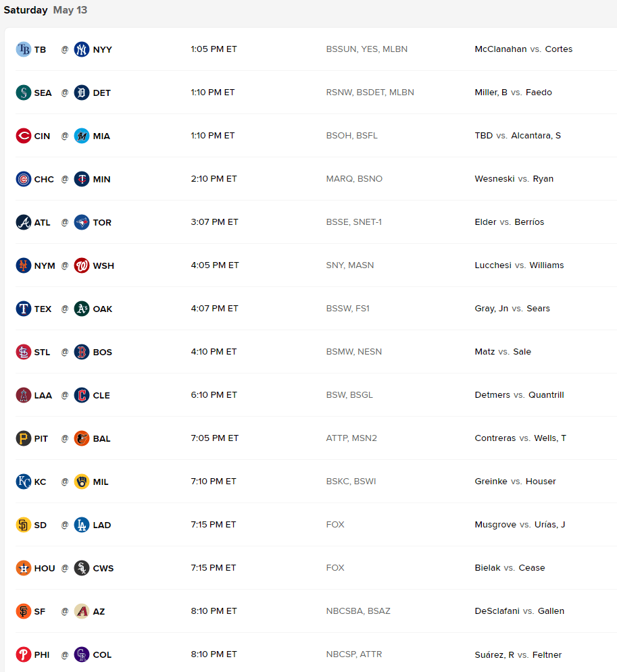The height and width of the screenshot is (672, 617).
Task: Select the Miami Marlins logo icon
Action: pos(82,136)
